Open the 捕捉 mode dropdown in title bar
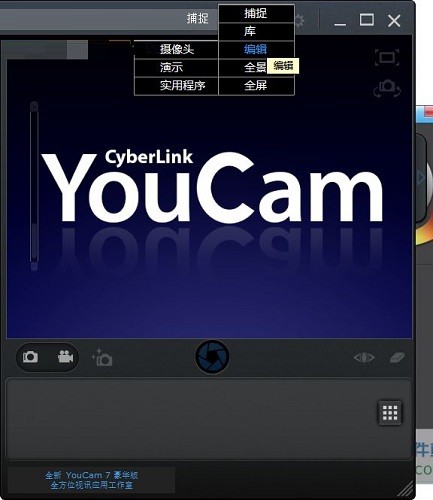433x500 pixels. tap(198, 18)
